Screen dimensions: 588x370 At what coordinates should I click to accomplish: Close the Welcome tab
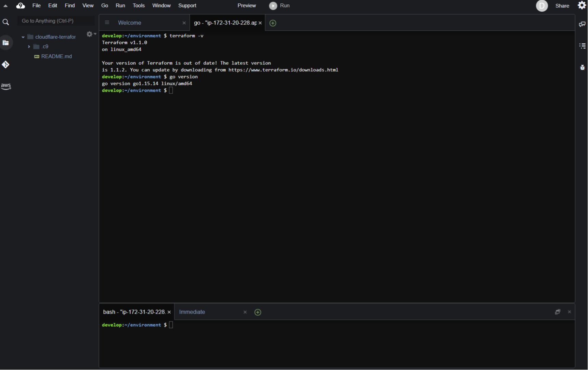[184, 23]
